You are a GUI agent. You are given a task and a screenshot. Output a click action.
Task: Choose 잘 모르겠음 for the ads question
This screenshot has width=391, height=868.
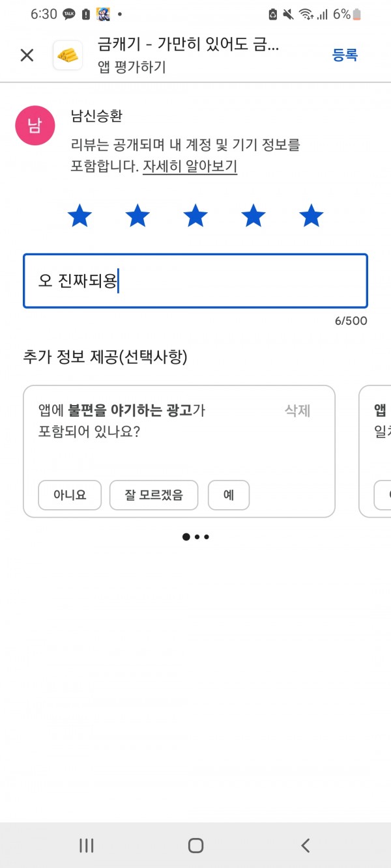pos(154,496)
